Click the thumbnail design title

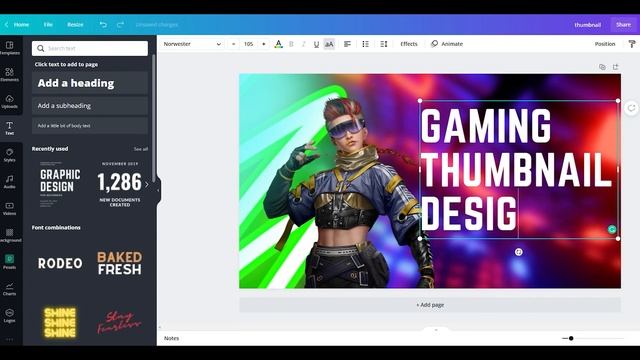pos(587,25)
